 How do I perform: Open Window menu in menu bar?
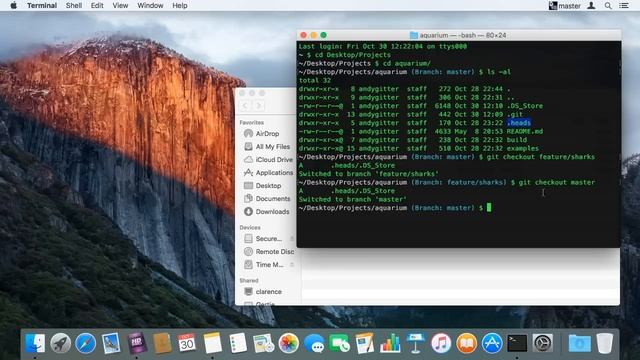pos(150,6)
